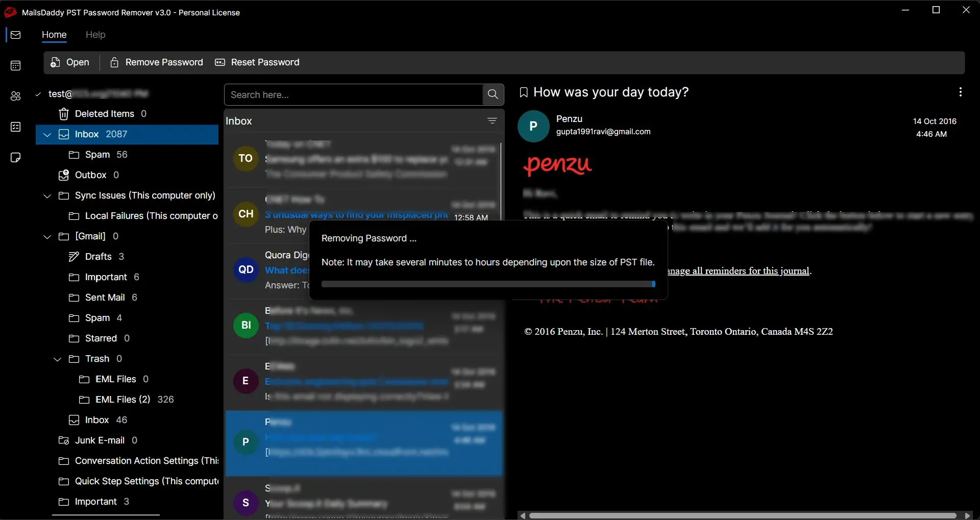Click the 14 Oct 2016 date text
The height and width of the screenshot is (520, 980).
935,121
